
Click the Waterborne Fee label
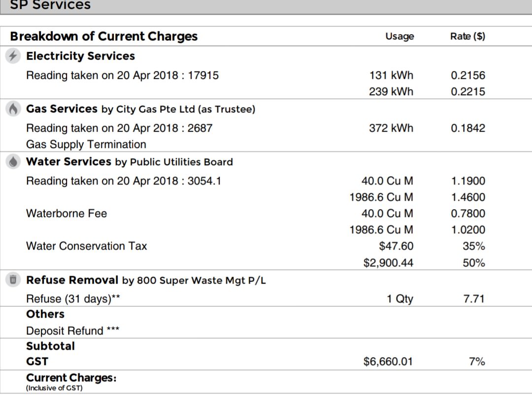pos(66,214)
